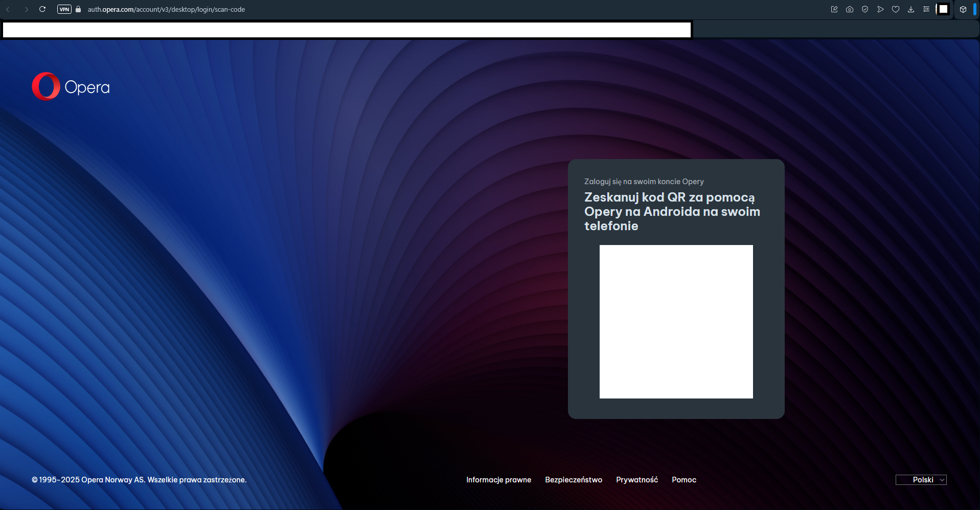
Task: Toggle the VPN badge in address bar
Action: pos(64,9)
